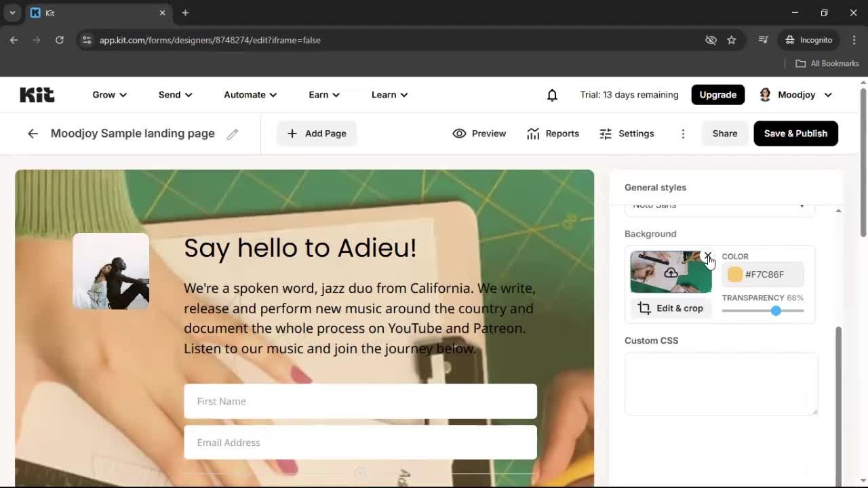This screenshot has width=868, height=488.
Task: Open Preview using the eye icon
Action: [460, 134]
